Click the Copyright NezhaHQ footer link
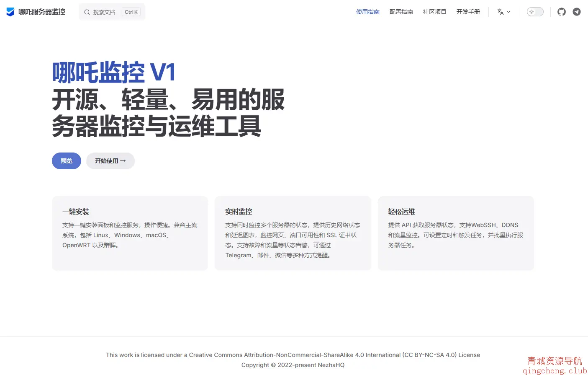The width and height of the screenshot is (588, 375). click(293, 365)
